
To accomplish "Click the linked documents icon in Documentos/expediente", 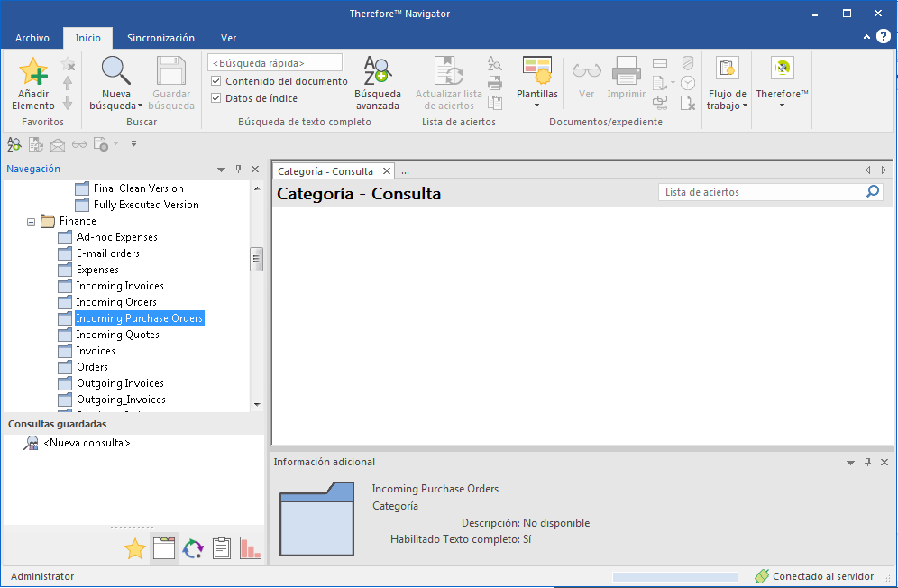I will (x=660, y=103).
